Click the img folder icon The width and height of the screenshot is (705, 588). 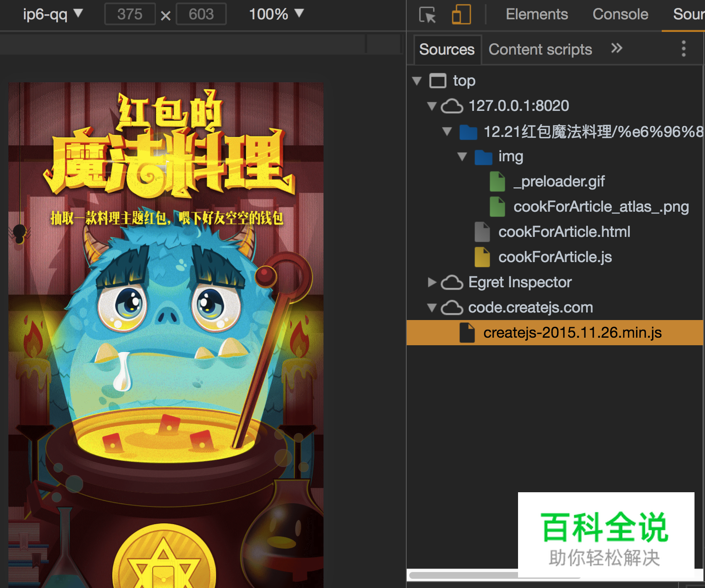point(483,157)
